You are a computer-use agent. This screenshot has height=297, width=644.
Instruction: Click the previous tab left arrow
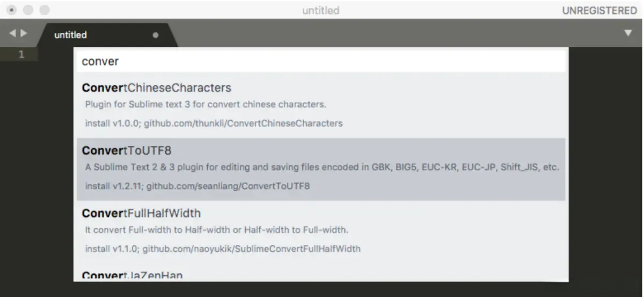(x=12, y=33)
